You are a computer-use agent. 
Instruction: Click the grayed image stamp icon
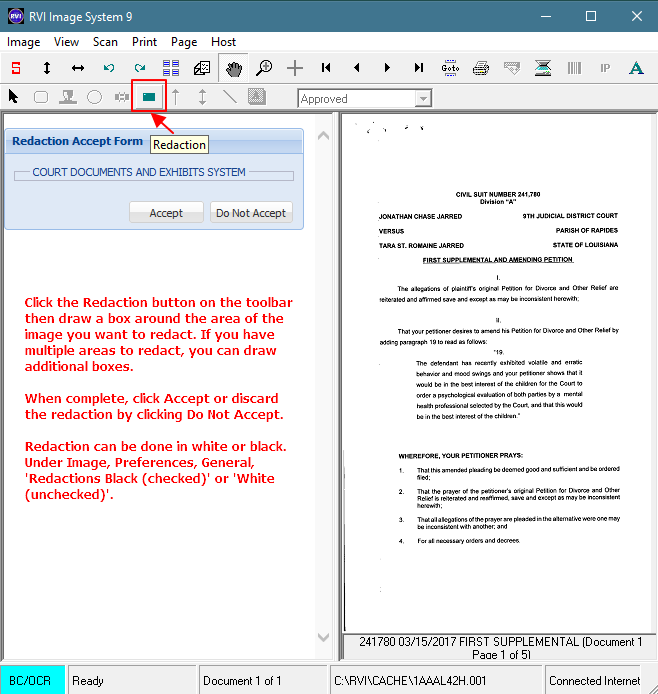pos(257,96)
